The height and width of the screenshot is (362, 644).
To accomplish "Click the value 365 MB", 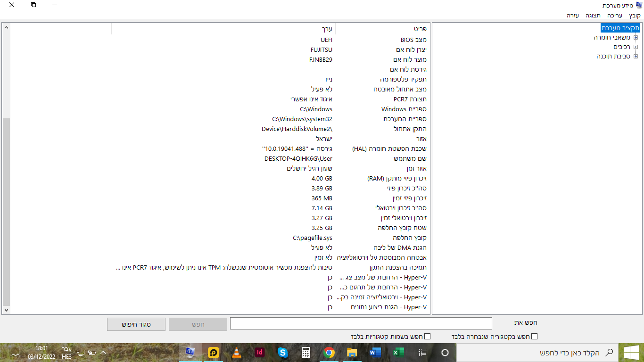I will [x=322, y=198].
